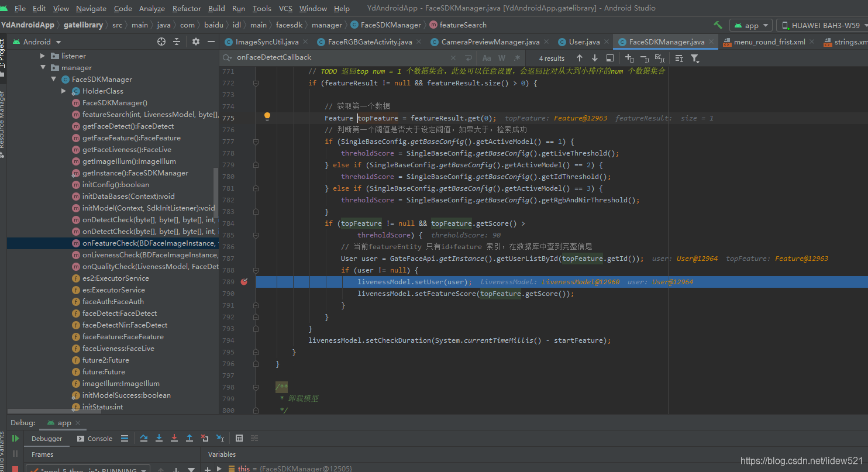Click the lightbulb intention icon at line 775
Viewport: 868px width, 472px height.
tap(267, 116)
